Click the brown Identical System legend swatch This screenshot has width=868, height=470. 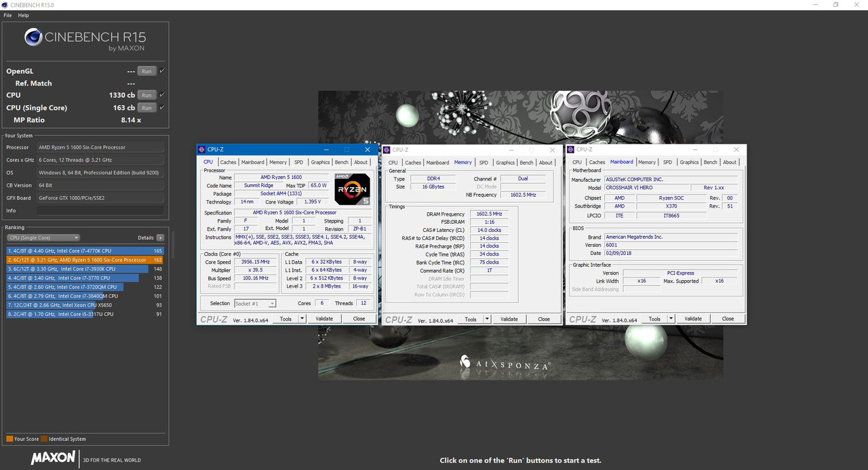tap(44, 439)
